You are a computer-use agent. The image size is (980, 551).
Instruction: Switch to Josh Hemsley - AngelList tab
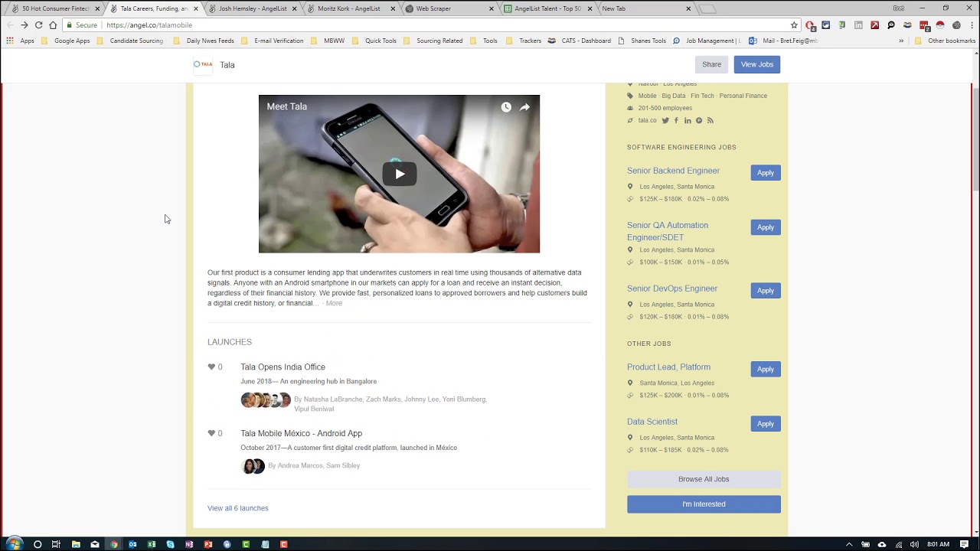pyautogui.click(x=253, y=8)
